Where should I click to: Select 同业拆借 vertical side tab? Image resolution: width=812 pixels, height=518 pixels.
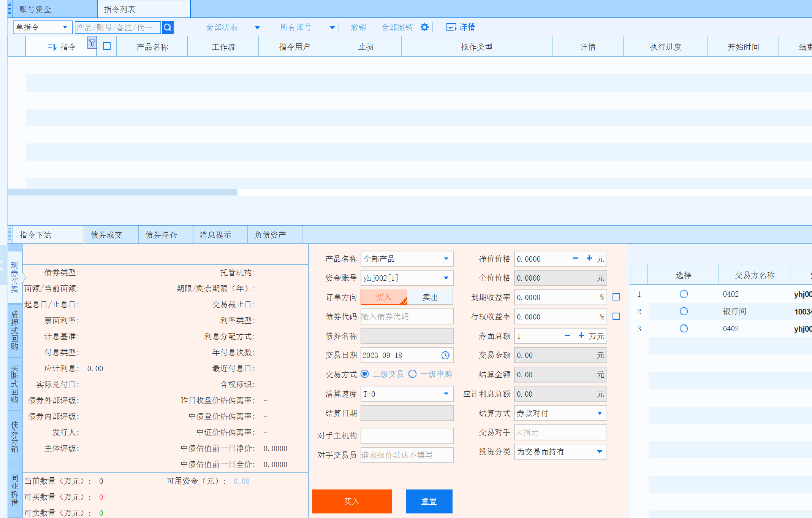tap(15, 490)
